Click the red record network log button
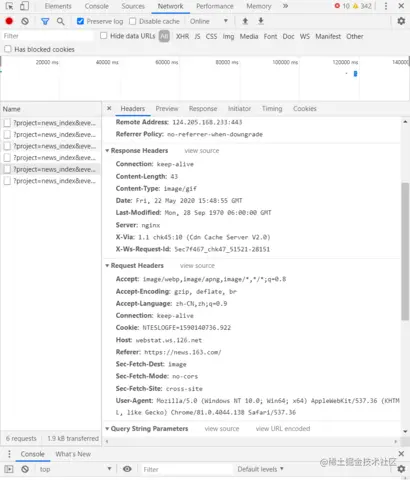Screen dimensions: 410x480 pos(9,21)
